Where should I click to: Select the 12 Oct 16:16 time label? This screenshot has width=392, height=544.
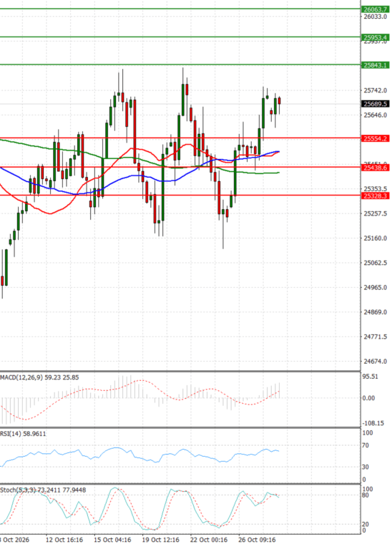click(64, 540)
